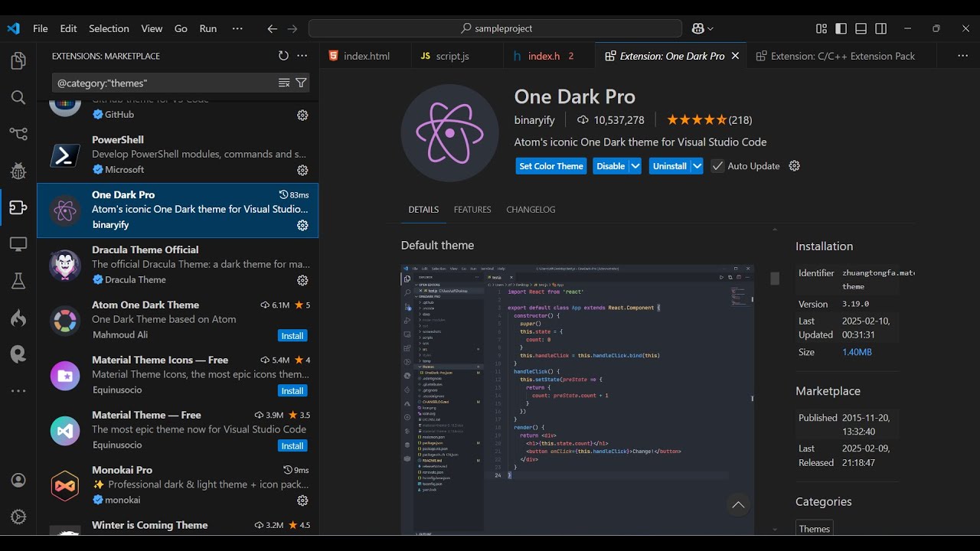Go forward with the right arrow
This screenshot has height=551, width=980.
click(292, 28)
